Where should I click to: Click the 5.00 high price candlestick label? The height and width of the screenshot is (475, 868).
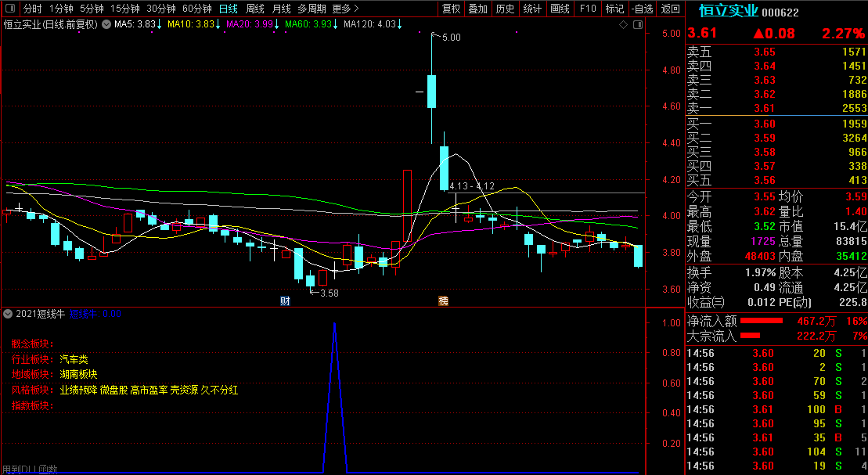click(x=451, y=37)
